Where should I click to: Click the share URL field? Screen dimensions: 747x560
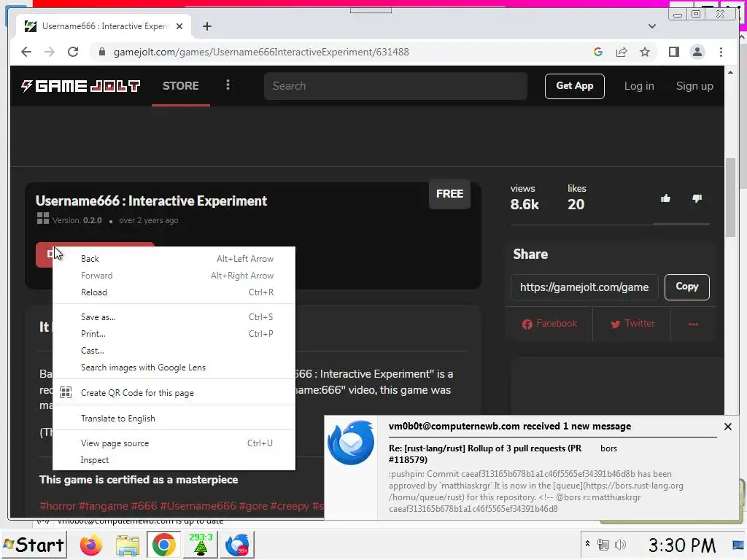pos(584,287)
